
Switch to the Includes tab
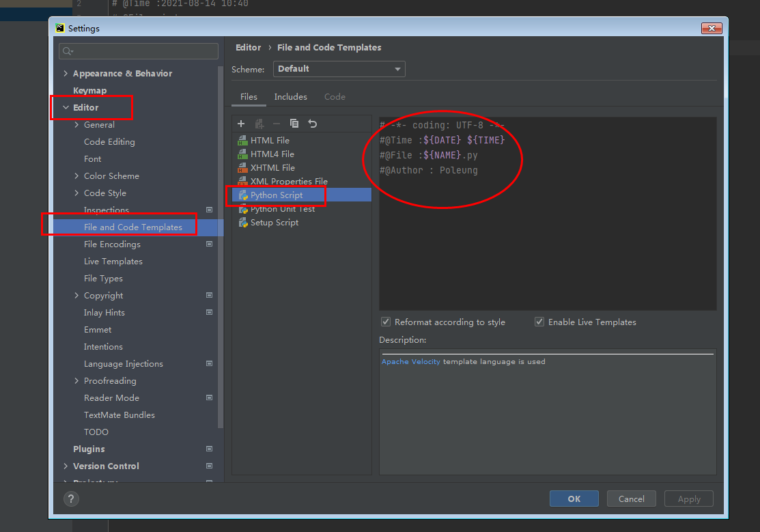point(290,97)
